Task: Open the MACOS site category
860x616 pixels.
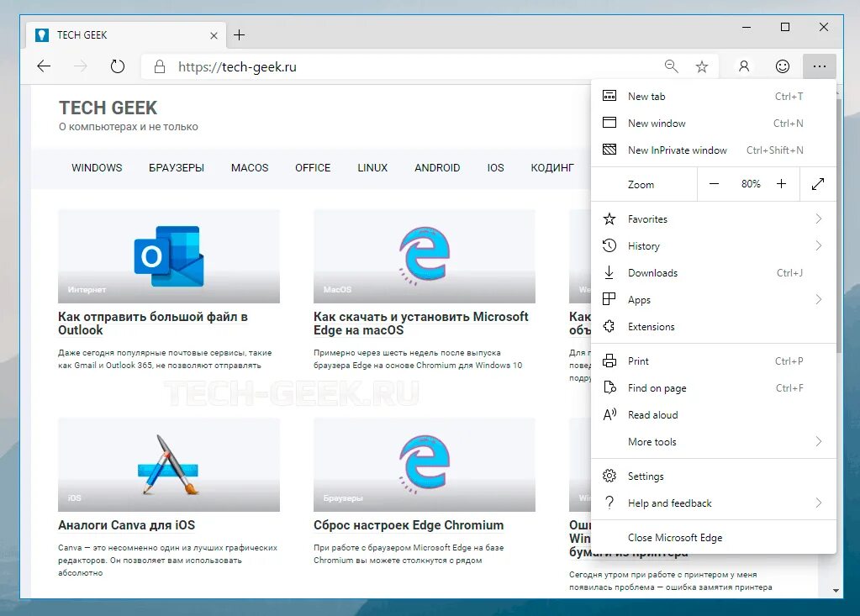Action: point(250,168)
